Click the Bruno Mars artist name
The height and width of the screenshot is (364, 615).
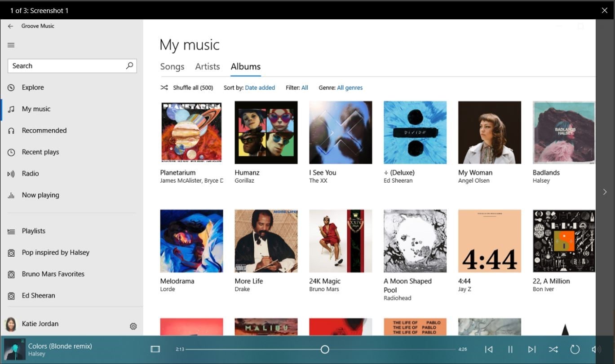click(324, 289)
